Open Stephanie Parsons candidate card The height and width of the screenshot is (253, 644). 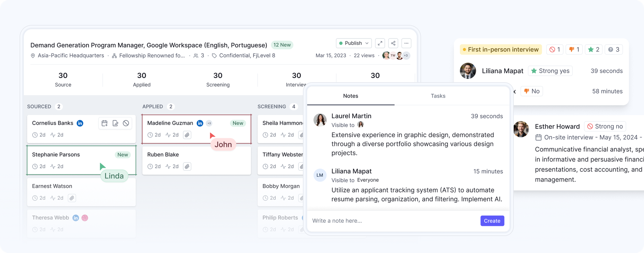coord(81,161)
